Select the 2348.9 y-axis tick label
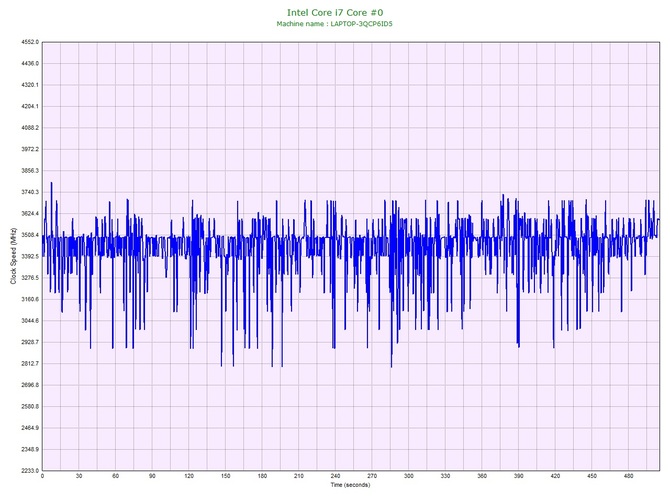 point(30,449)
